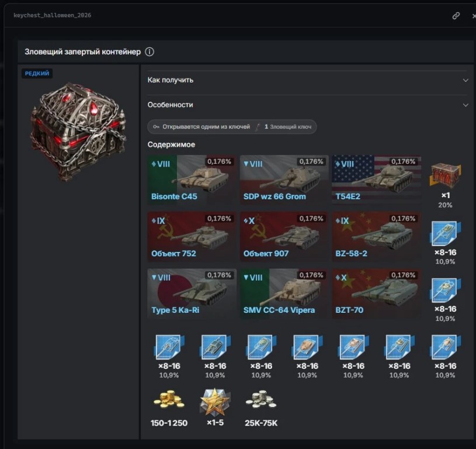Copy link using the chain icon

[456, 16]
